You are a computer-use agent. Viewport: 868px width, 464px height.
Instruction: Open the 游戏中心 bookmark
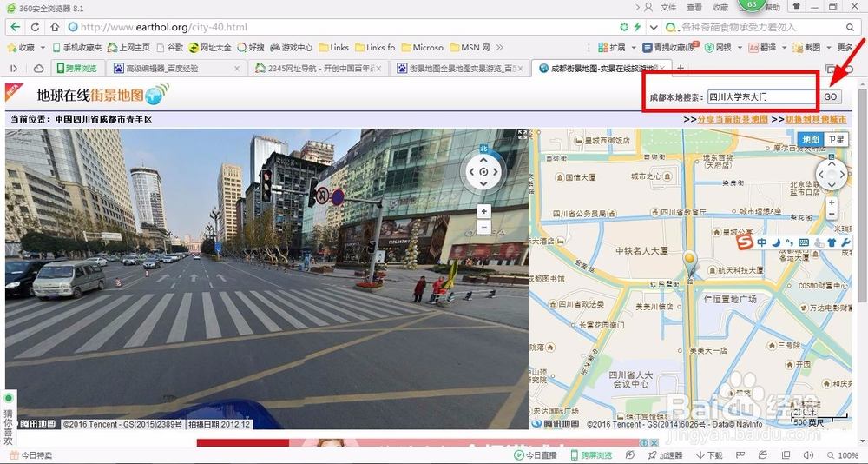pyautogui.click(x=291, y=48)
